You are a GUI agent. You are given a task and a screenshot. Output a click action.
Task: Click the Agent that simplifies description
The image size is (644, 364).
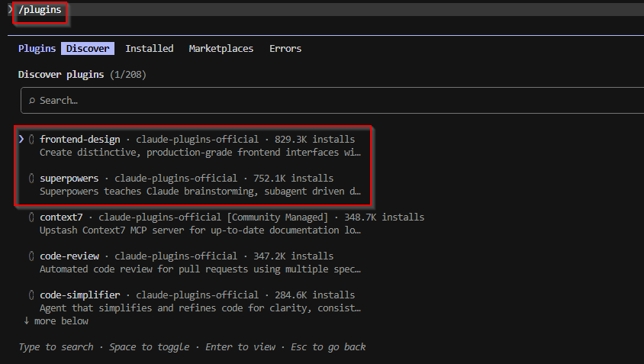tap(200, 308)
